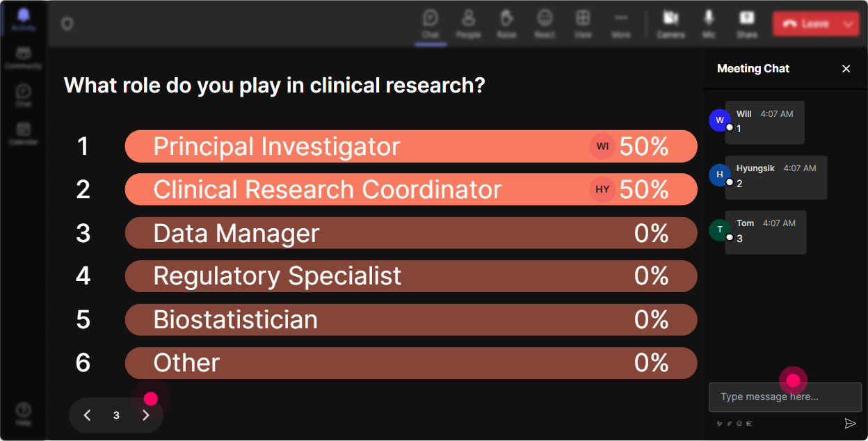The width and height of the screenshot is (868, 441).
Task: Open the People panel in the toolbar
Action: coord(468,24)
